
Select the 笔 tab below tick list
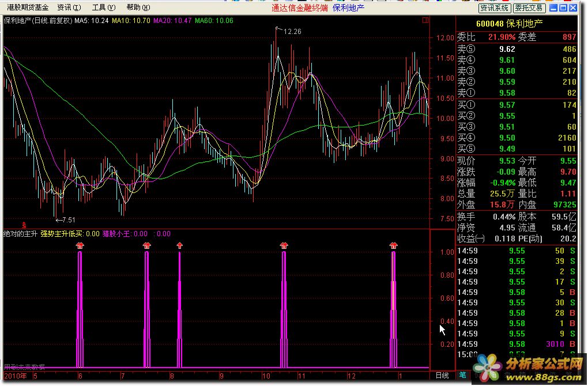(x=462, y=375)
